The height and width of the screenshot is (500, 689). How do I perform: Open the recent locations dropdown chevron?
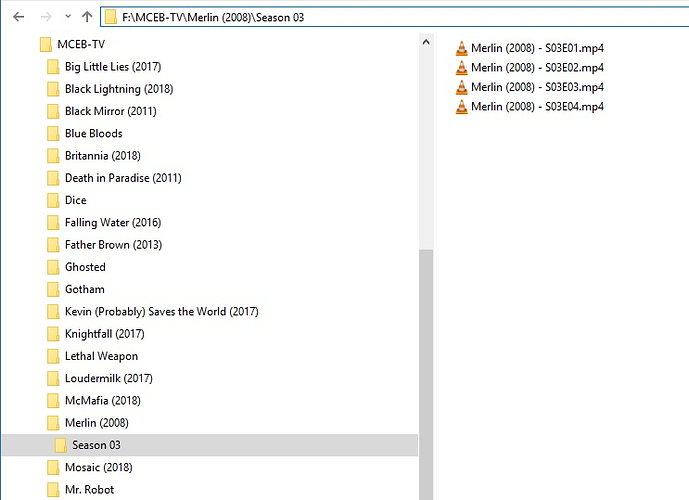click(68, 17)
